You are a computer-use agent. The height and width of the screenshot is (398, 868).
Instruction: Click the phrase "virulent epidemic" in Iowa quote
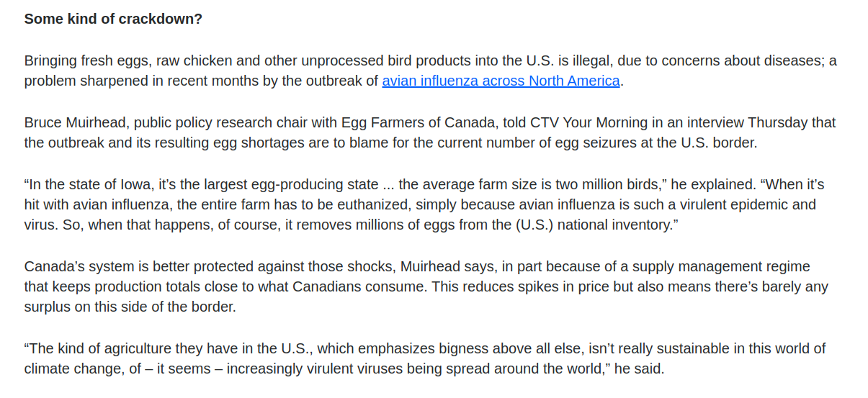[x=693, y=204]
